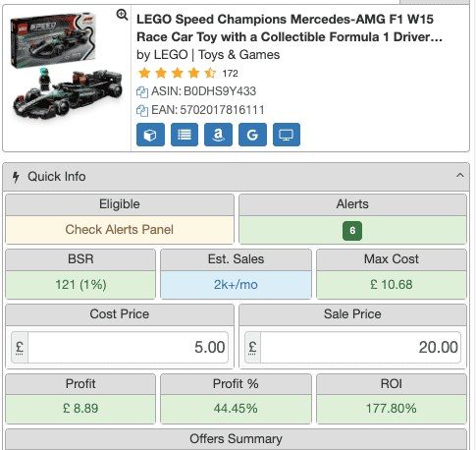Click the blue monitor icon button
This screenshot has width=476, height=450.
tap(287, 135)
